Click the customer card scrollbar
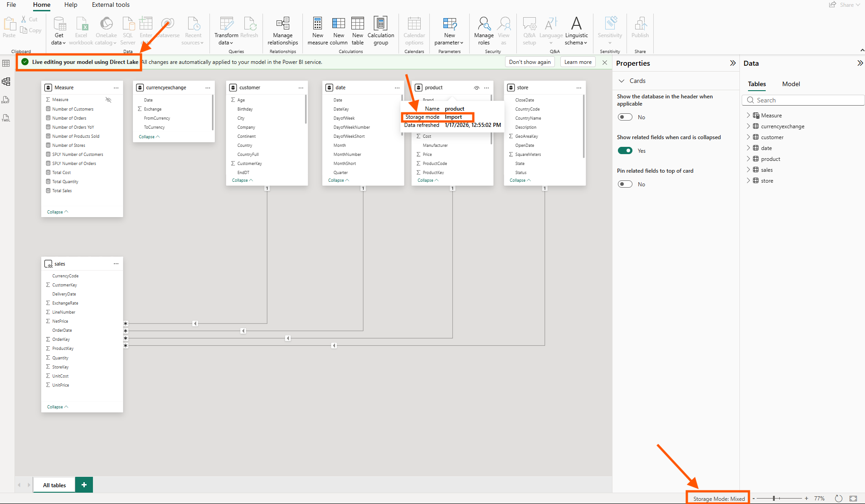Screen dimensions: 865x504 pos(306,109)
